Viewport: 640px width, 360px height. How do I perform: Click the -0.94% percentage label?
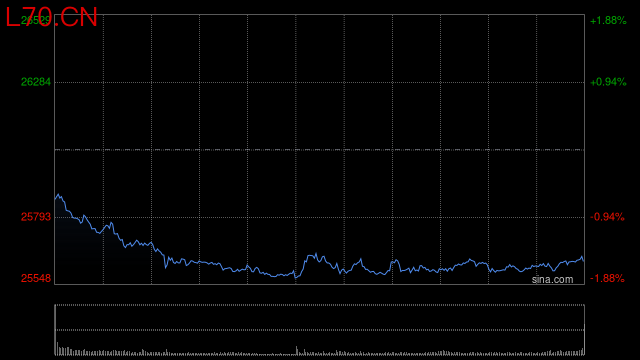coord(607,217)
